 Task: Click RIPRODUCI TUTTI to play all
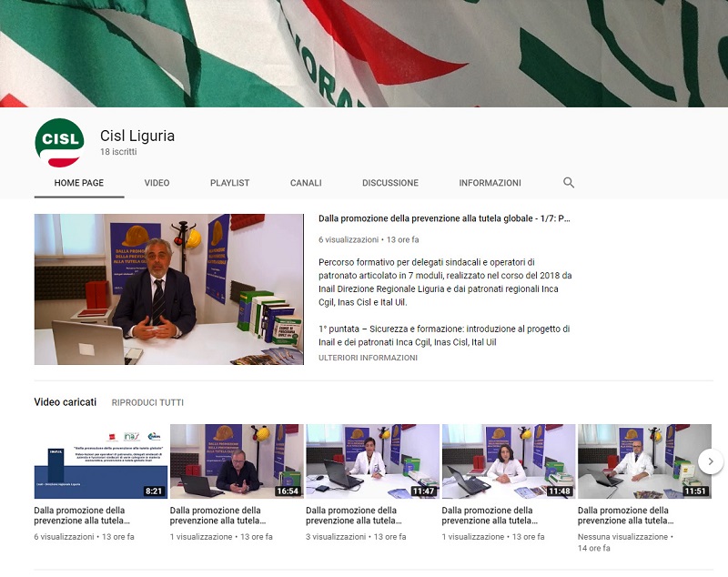pos(147,402)
